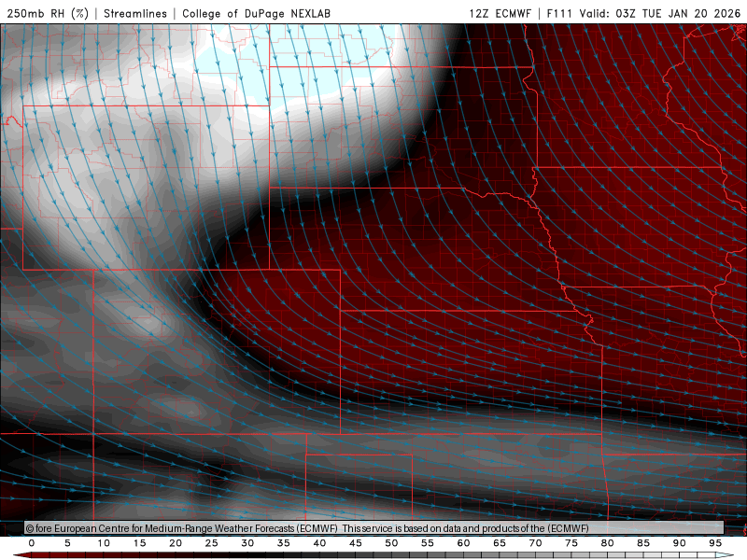Screen dimensions: 747x560
Task: Click the '65' value on the color scale
Action: click(500, 543)
